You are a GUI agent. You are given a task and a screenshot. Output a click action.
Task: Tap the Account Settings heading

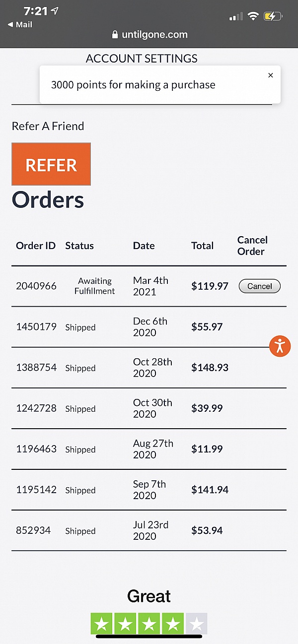(142, 59)
